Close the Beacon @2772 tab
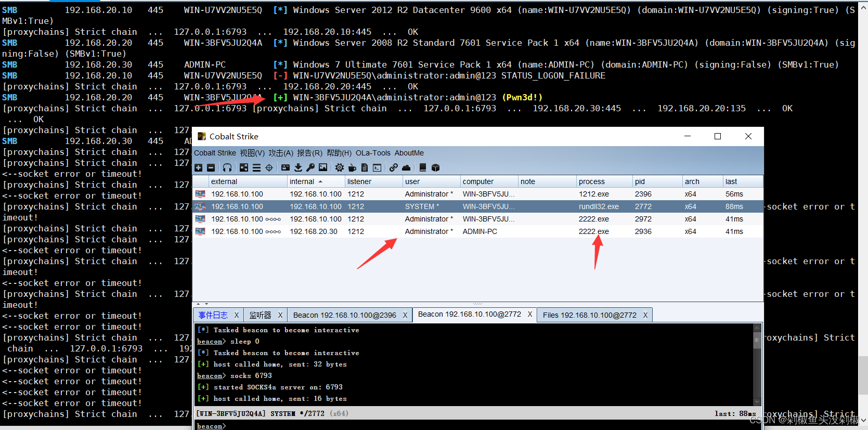 (530, 314)
